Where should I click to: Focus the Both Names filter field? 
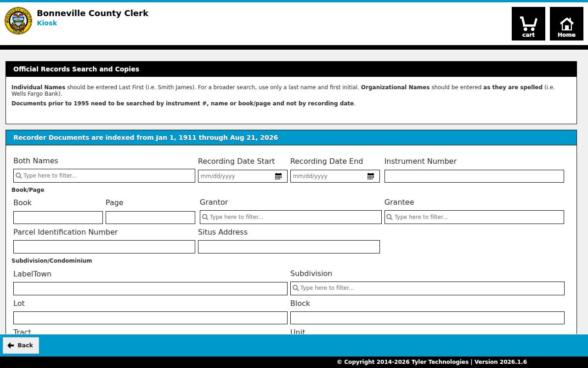pos(104,176)
